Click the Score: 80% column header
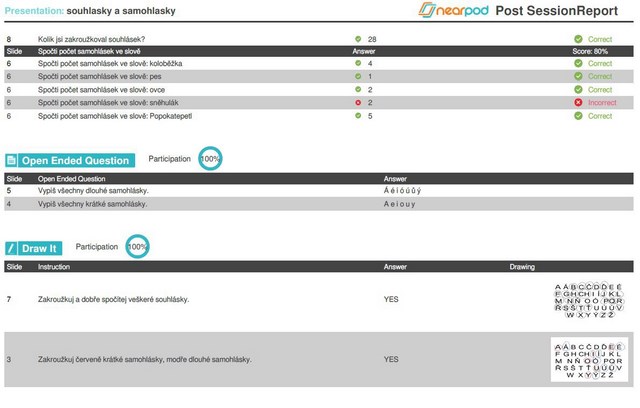This screenshot has width=640, height=408. tap(588, 50)
